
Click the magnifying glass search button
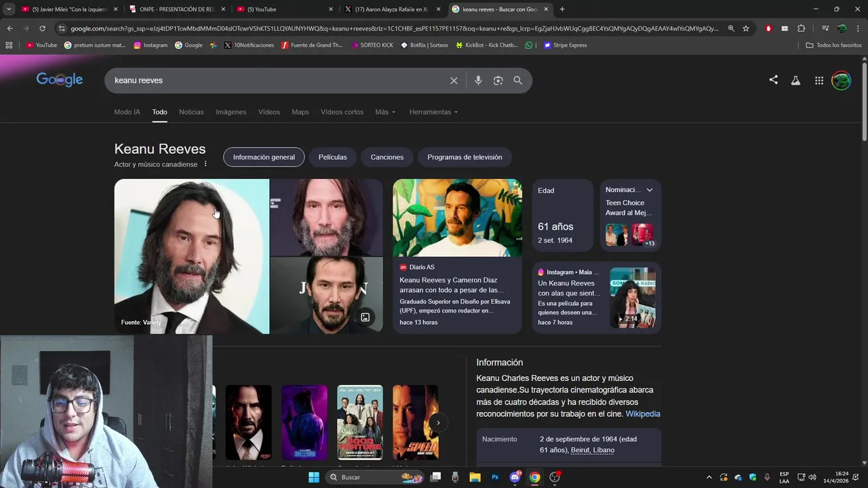pyautogui.click(x=517, y=81)
